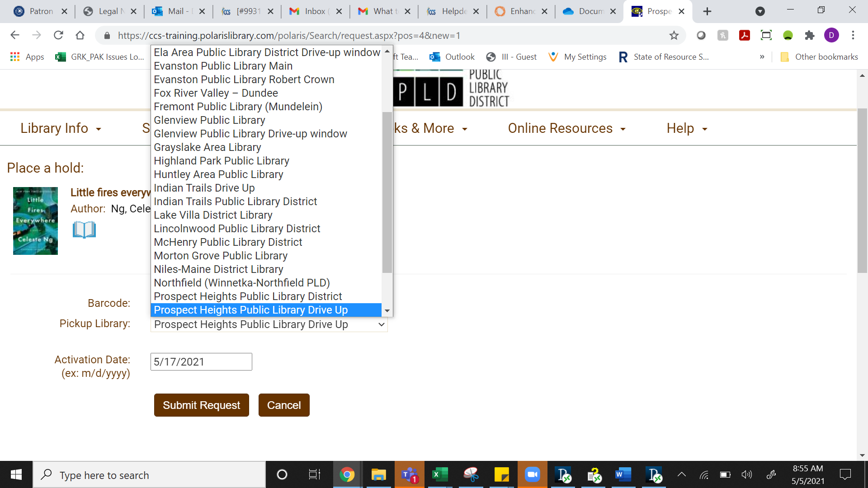The width and height of the screenshot is (868, 488).
Task: Open Zoom from the taskbar
Action: 532,474
